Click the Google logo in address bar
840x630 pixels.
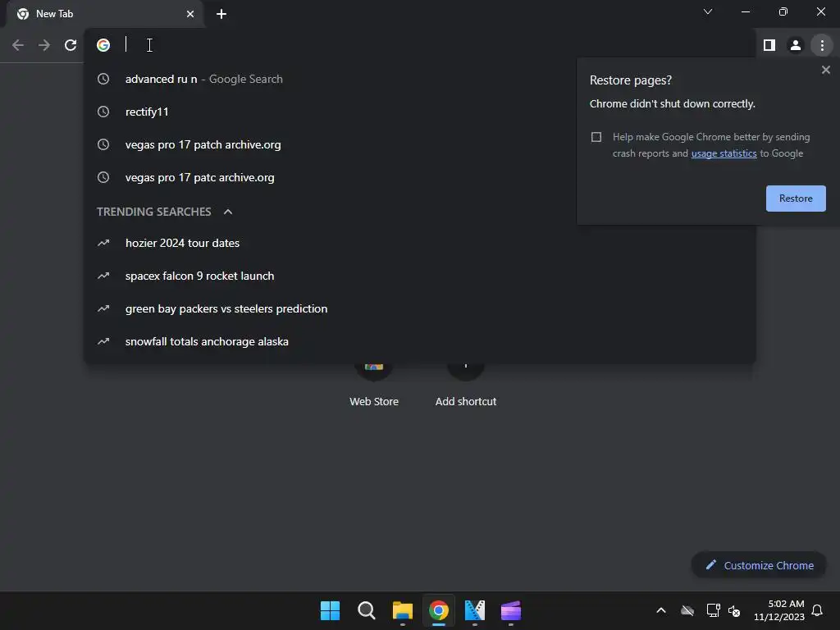coord(103,45)
